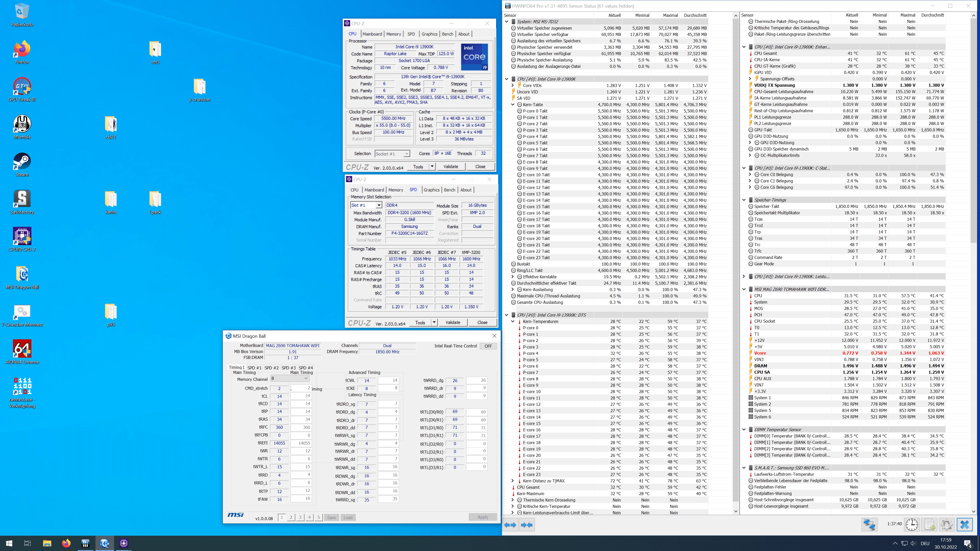The width and height of the screenshot is (980, 551).
Task: Select profile 2 in MSI Dragon Ball
Action: pyautogui.click(x=291, y=517)
